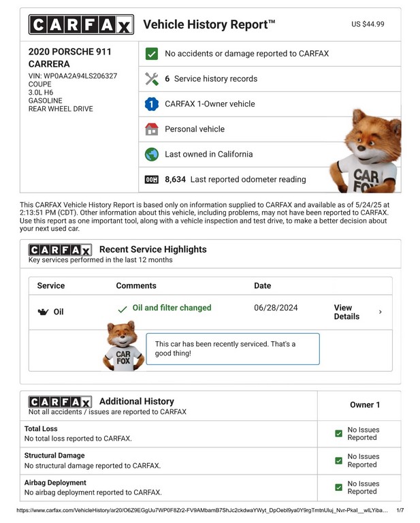Click the Vehicle History Report title

coord(209,25)
